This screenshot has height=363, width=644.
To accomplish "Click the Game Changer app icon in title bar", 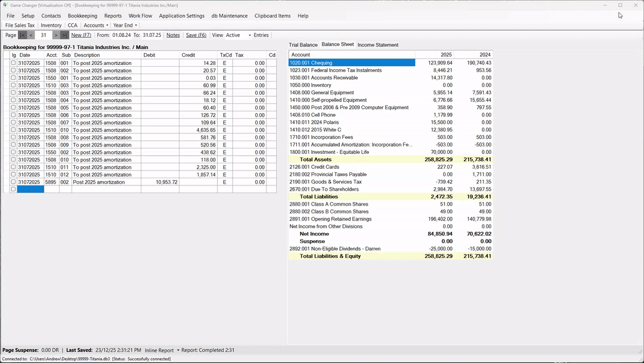I will (5, 5).
